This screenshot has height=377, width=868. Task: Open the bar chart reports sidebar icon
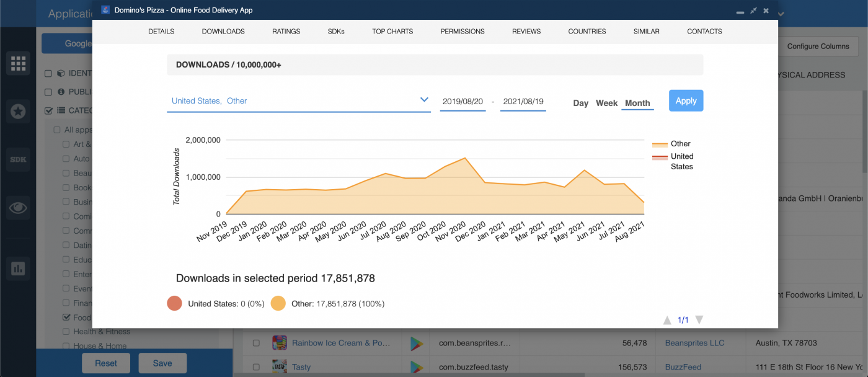(18, 268)
